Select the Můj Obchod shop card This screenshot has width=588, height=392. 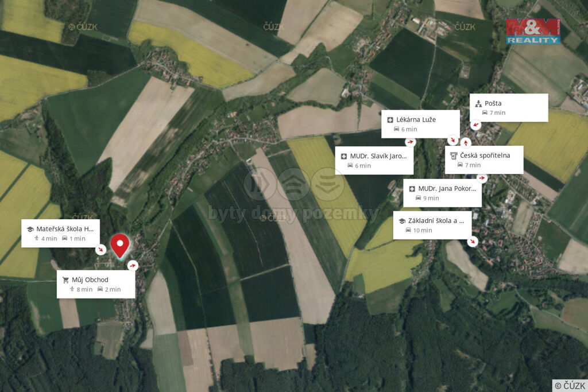click(96, 284)
